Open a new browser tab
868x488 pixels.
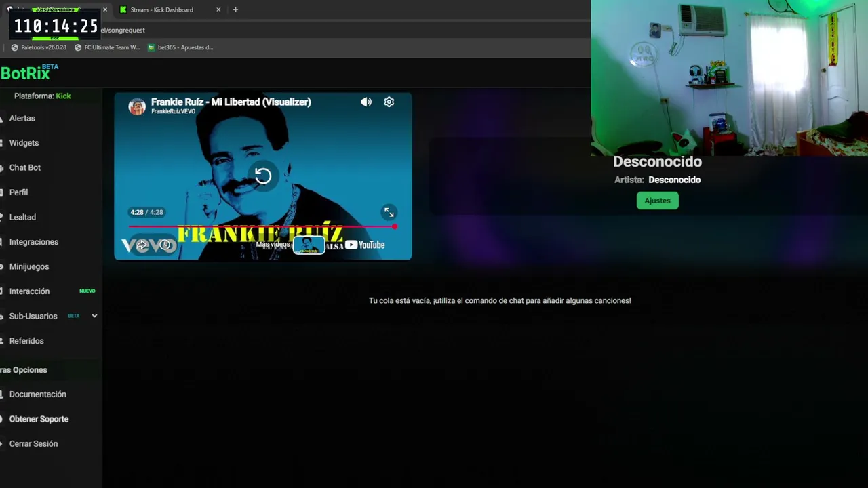(235, 9)
